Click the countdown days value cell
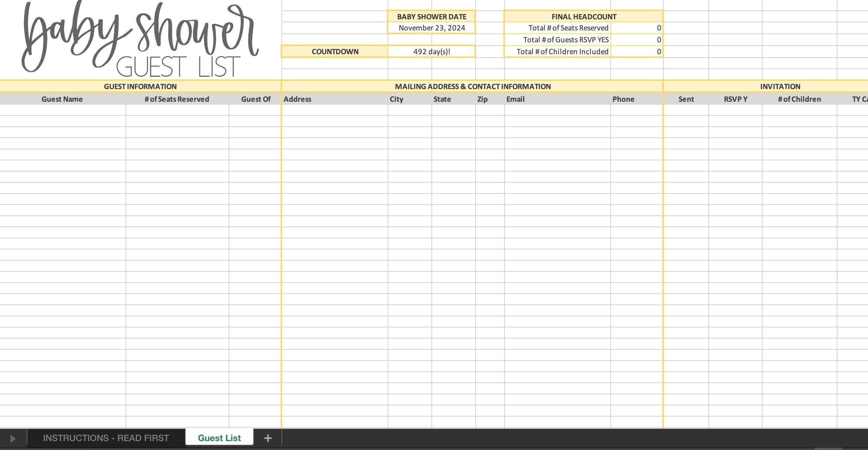Screen dimensions: 868x450 click(431, 52)
